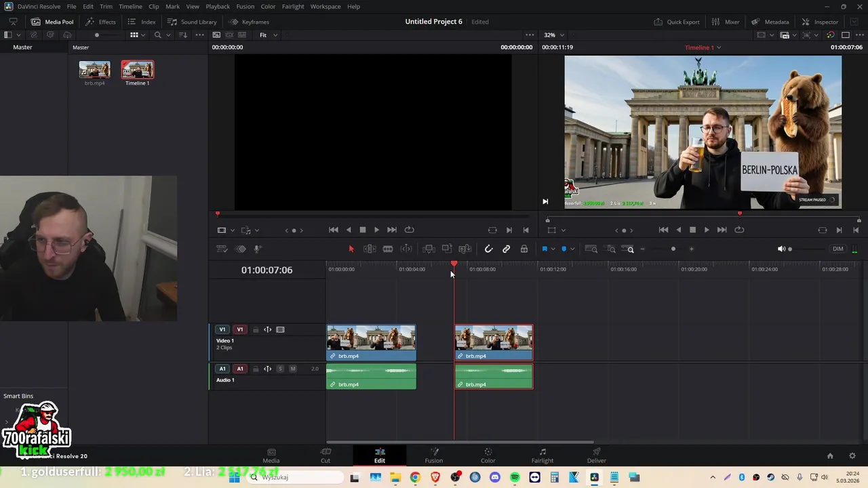Select the Timeline 1 thumbnail in media pool
868x488 pixels.
(x=137, y=70)
